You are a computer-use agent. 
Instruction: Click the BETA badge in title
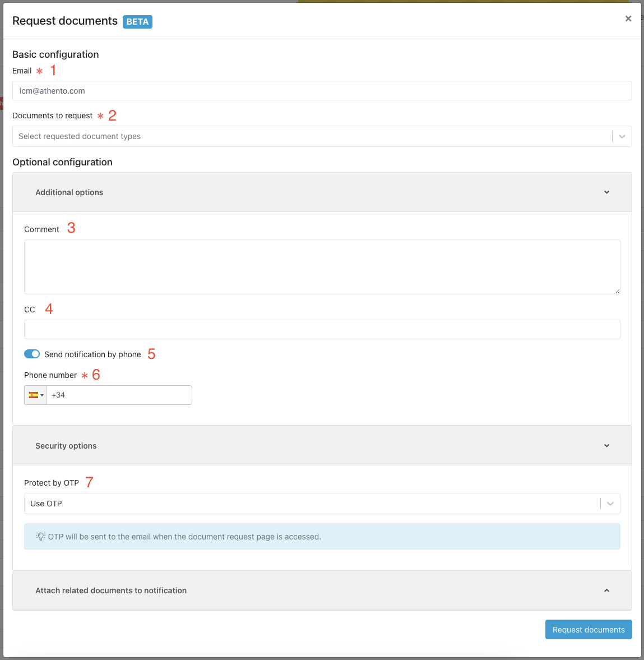[137, 22]
